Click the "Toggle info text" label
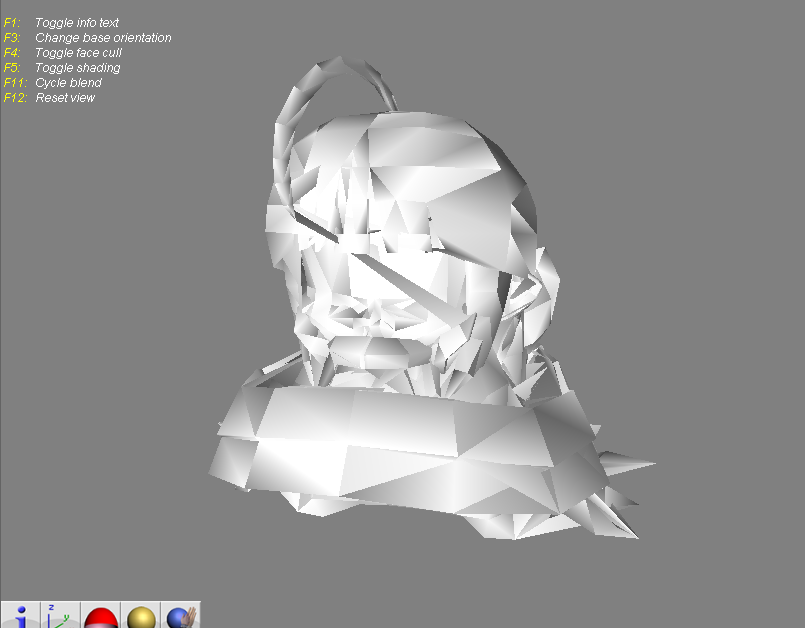The width and height of the screenshot is (805, 628). coord(77,22)
